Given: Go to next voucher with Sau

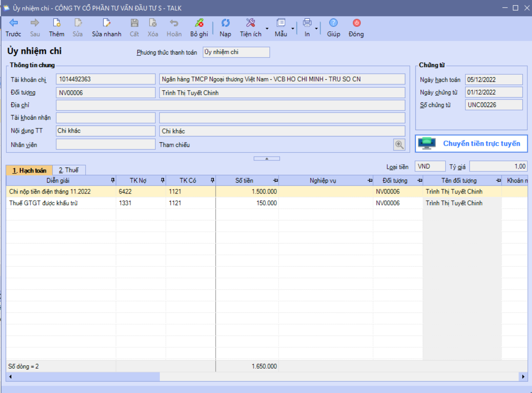Looking at the screenshot, I should 35,28.
